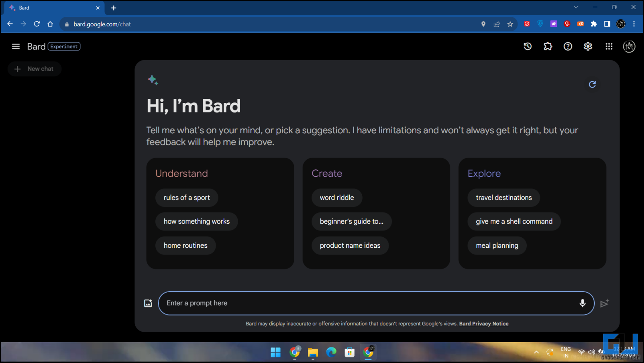Open a new browser tab
Image resolution: width=644 pixels, height=363 pixels.
[114, 8]
